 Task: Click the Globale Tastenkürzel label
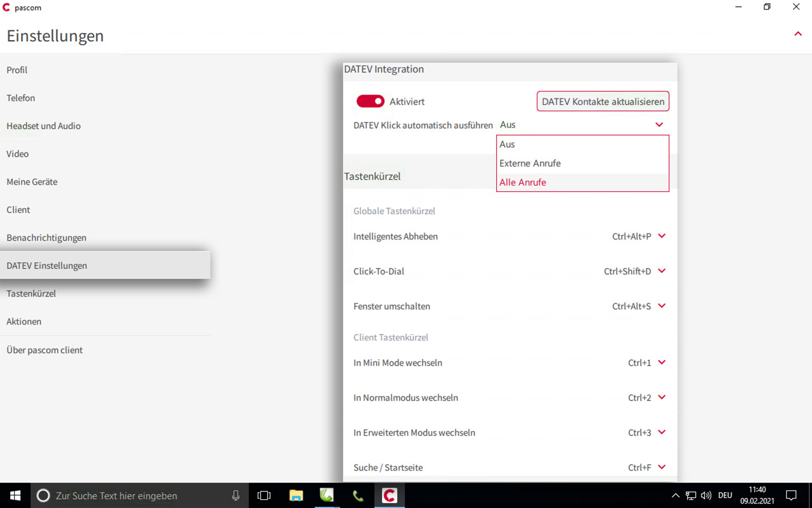(x=395, y=211)
